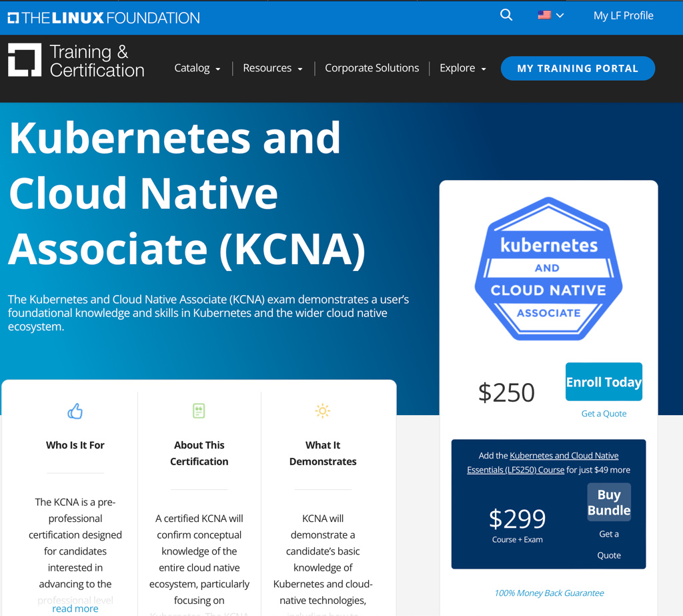Click the About This Certification heading
683x616 pixels.
199,453
